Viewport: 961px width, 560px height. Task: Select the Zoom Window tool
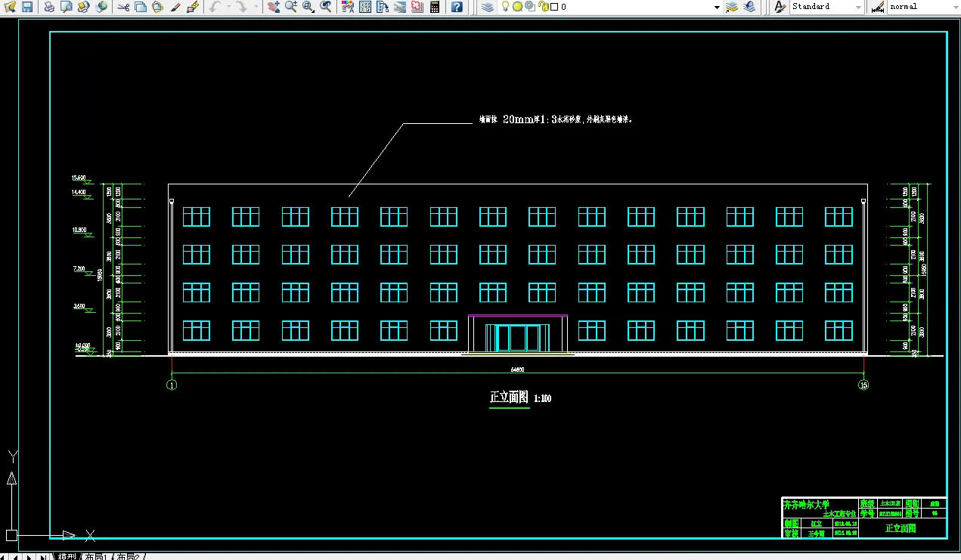pos(308,7)
